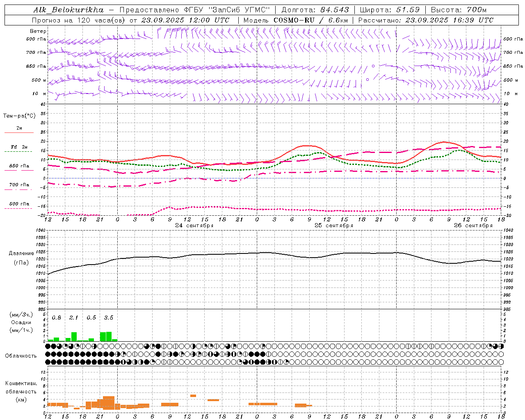Click the green dashed line sample under Td 2м
This screenshot has width=525, height=420.
point(18,152)
